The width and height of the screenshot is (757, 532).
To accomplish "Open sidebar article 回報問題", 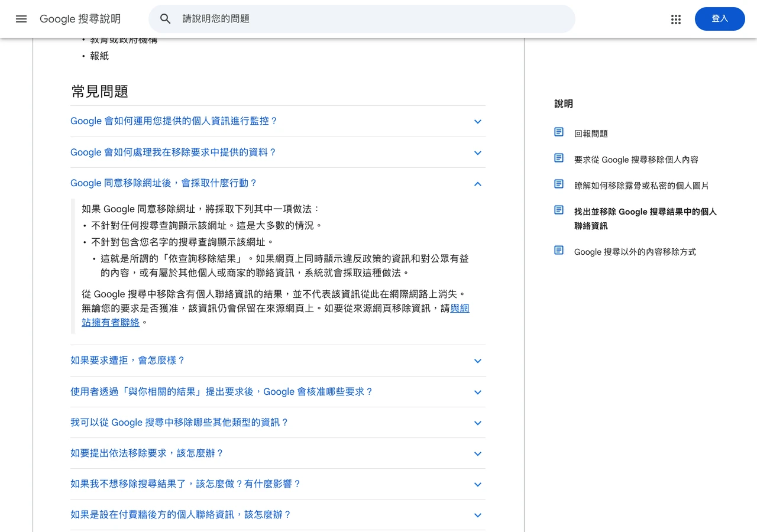I will [x=591, y=134].
